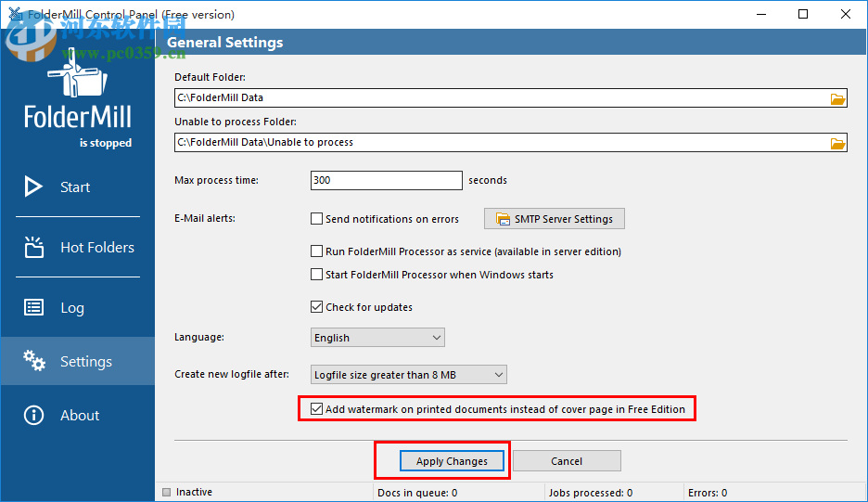868x502 pixels.
Task: Toggle Run FolderMill Processor as service
Action: (317, 251)
